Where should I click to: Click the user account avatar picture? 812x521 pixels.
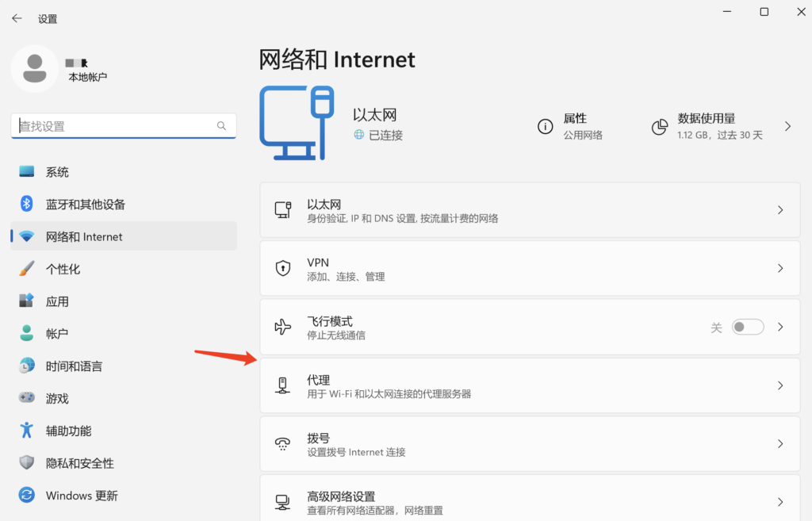34,69
